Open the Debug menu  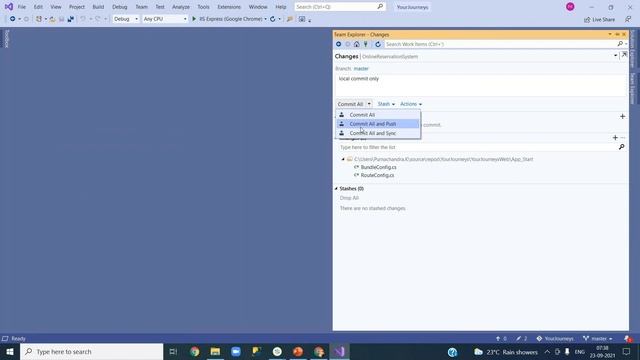coord(120,7)
